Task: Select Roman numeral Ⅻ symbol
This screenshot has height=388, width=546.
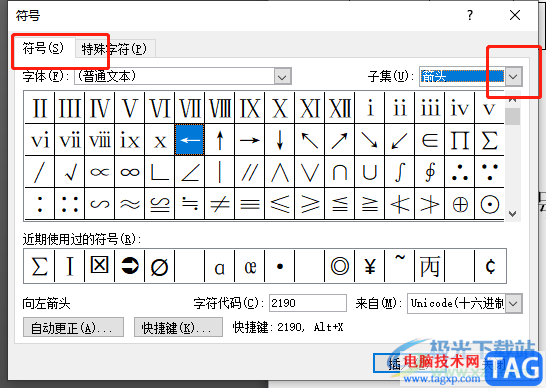Action: tap(339, 108)
